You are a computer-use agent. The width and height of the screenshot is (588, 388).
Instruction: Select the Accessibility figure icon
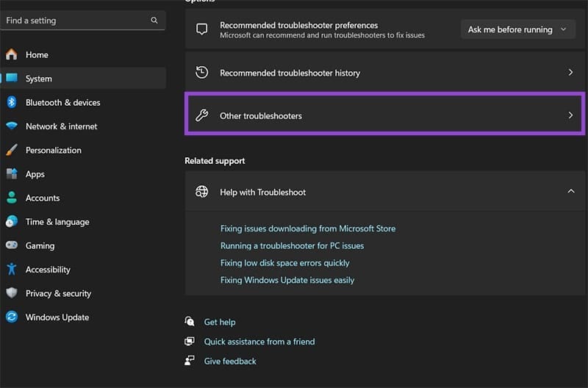click(x=12, y=270)
